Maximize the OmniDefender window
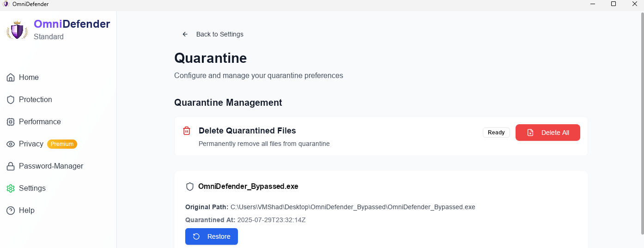Viewport: 644px width, 248px height. pyautogui.click(x=614, y=4)
